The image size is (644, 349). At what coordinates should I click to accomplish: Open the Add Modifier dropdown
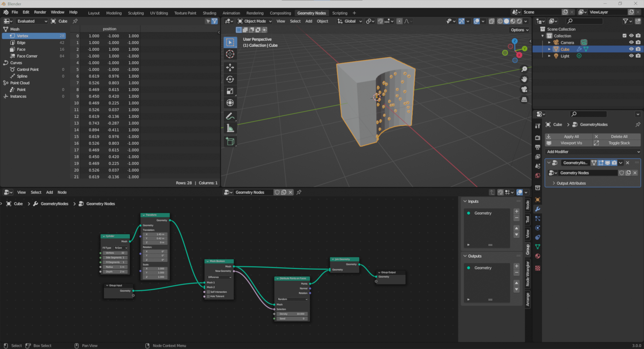[593, 152]
